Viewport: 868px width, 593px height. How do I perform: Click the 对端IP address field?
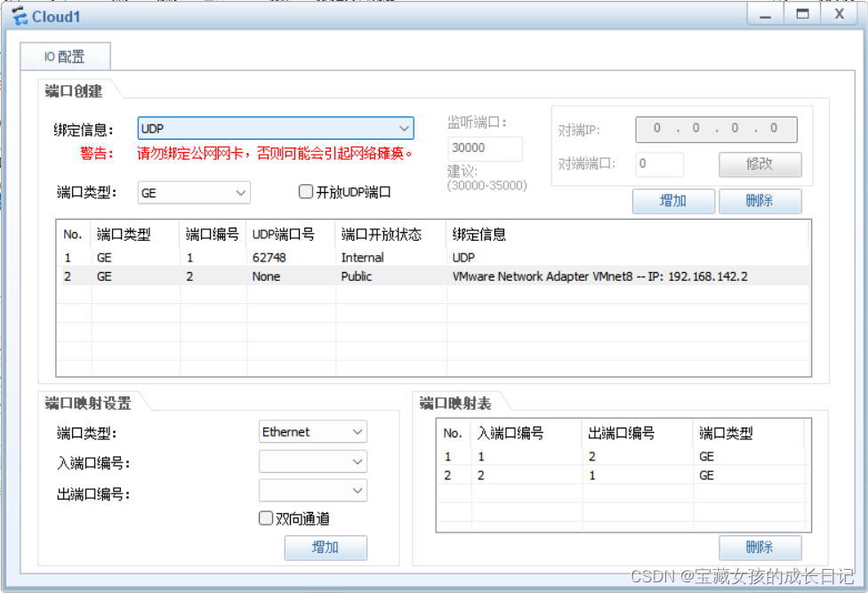tap(716, 129)
